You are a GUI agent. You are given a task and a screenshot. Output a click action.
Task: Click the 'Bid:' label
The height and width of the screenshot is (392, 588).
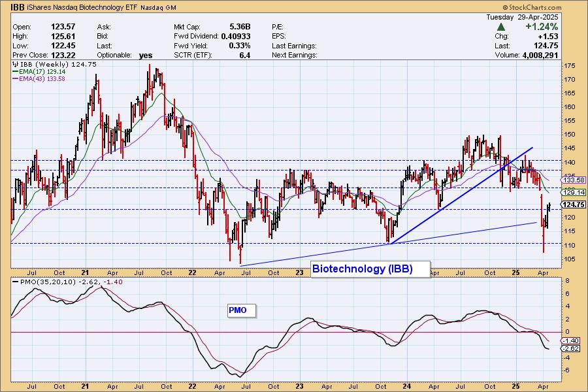point(103,37)
